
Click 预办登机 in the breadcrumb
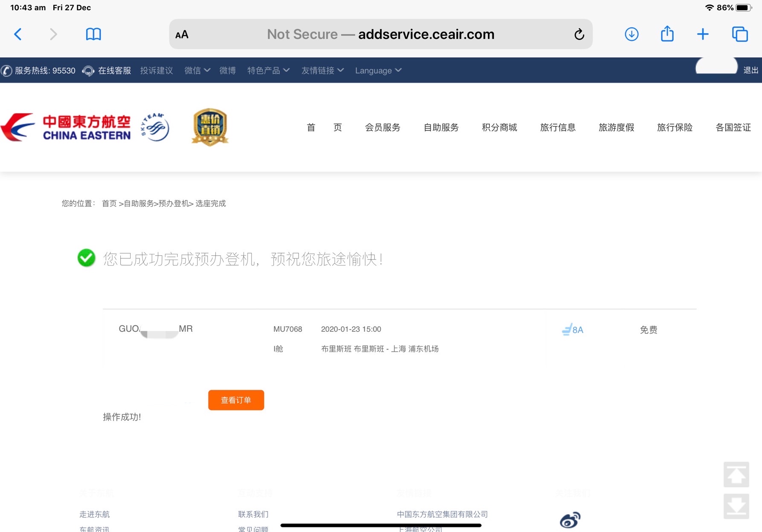point(173,203)
